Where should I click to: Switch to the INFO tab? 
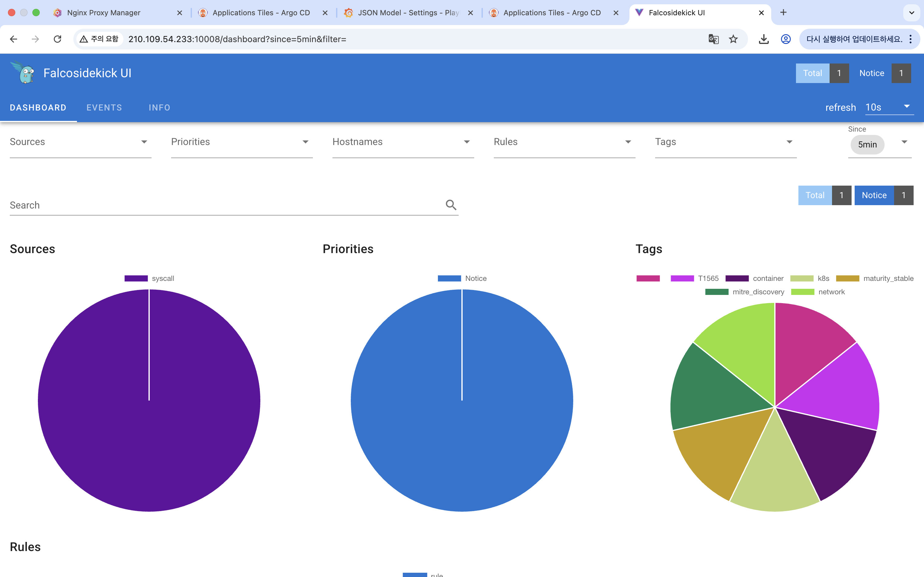159,107
